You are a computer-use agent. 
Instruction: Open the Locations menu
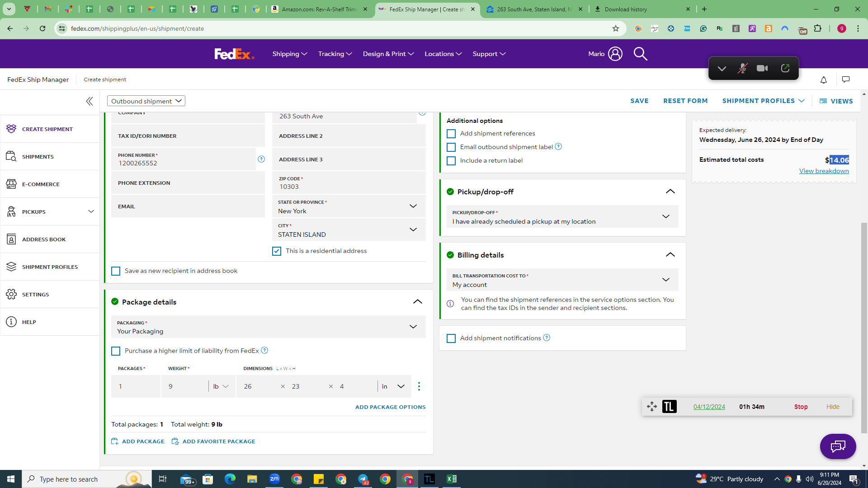click(x=443, y=54)
